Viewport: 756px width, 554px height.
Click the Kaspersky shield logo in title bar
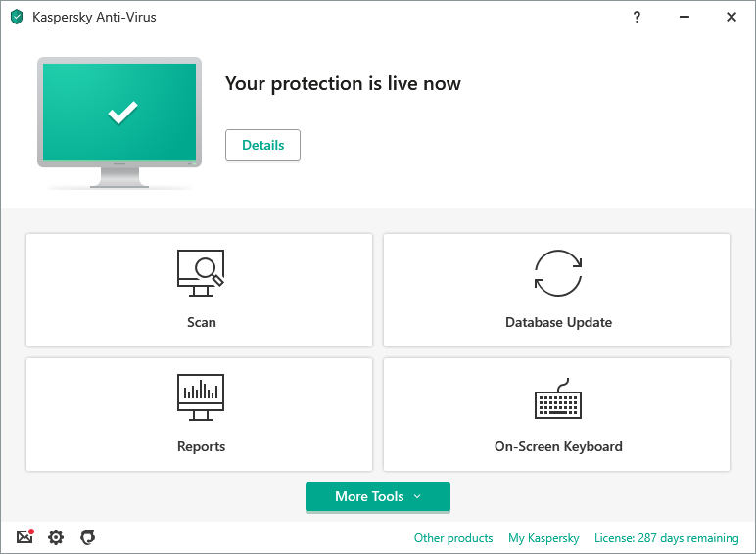pos(17,17)
